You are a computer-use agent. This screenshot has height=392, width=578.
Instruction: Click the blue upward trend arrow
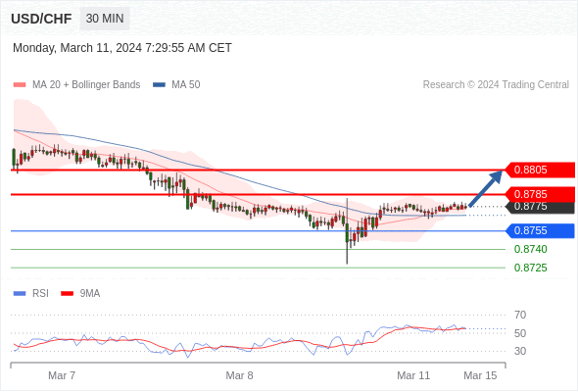click(486, 188)
